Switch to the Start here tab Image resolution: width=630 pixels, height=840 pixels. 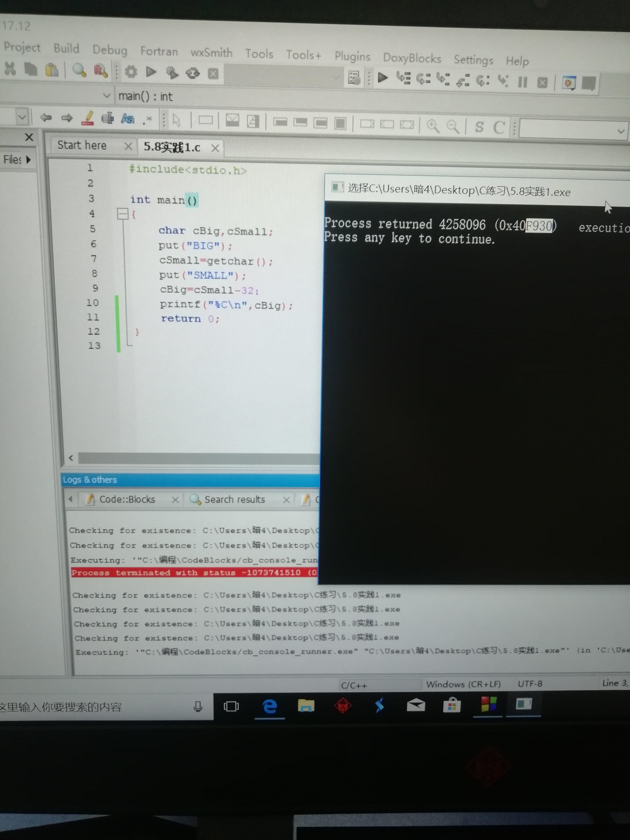tap(82, 145)
